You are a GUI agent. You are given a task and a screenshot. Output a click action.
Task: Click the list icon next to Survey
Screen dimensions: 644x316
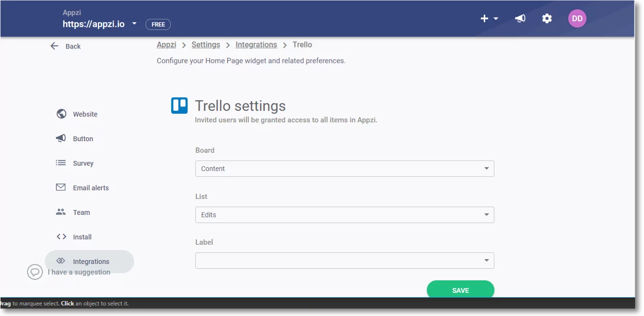61,163
